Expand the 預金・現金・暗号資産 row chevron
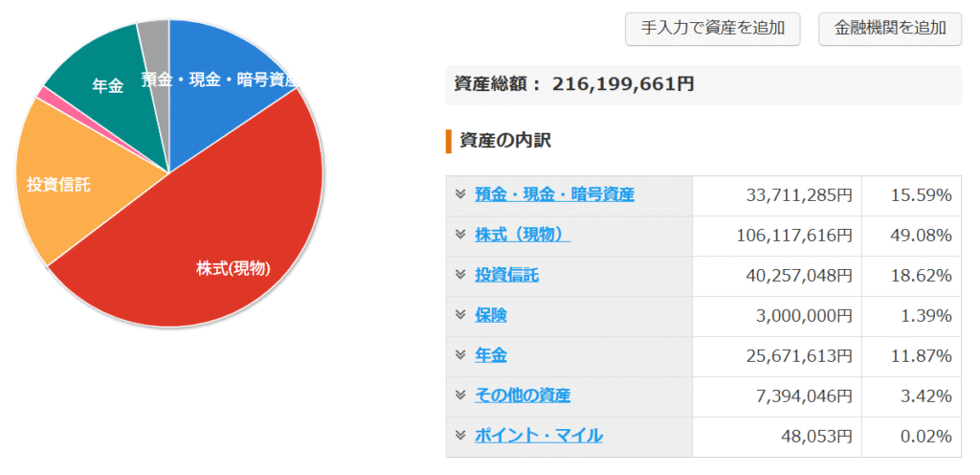The image size is (980, 475). (460, 194)
